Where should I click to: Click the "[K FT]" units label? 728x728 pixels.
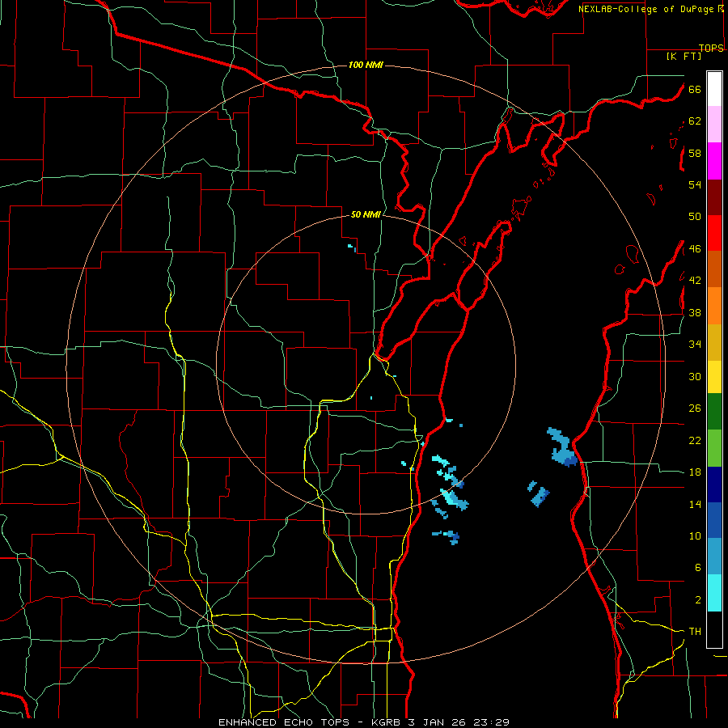point(684,56)
